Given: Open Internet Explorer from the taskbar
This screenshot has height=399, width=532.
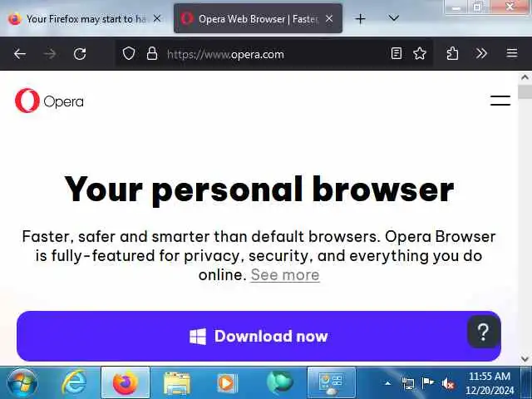Looking at the screenshot, I should (74, 382).
